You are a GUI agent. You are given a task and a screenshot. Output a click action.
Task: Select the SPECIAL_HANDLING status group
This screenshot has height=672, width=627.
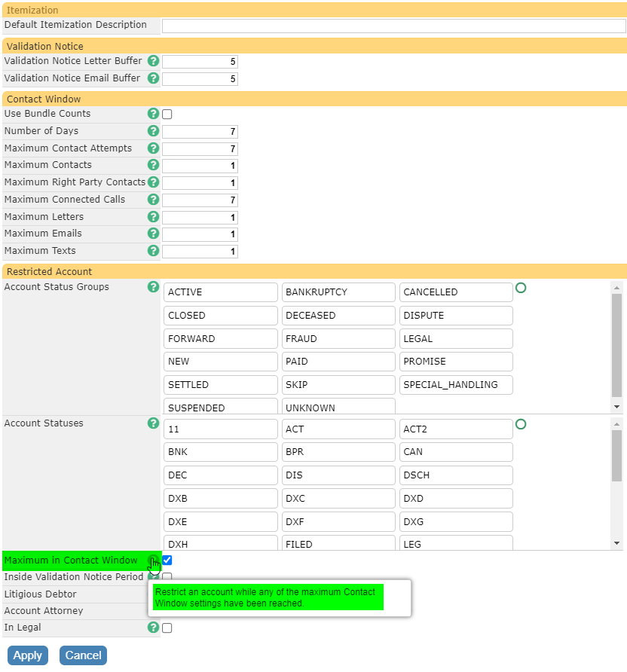click(x=456, y=385)
